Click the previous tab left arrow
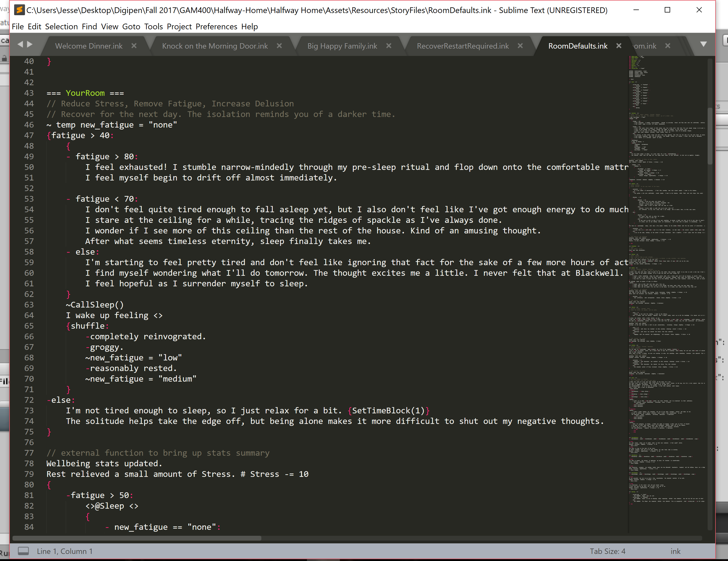The height and width of the screenshot is (561, 728). pos(20,44)
